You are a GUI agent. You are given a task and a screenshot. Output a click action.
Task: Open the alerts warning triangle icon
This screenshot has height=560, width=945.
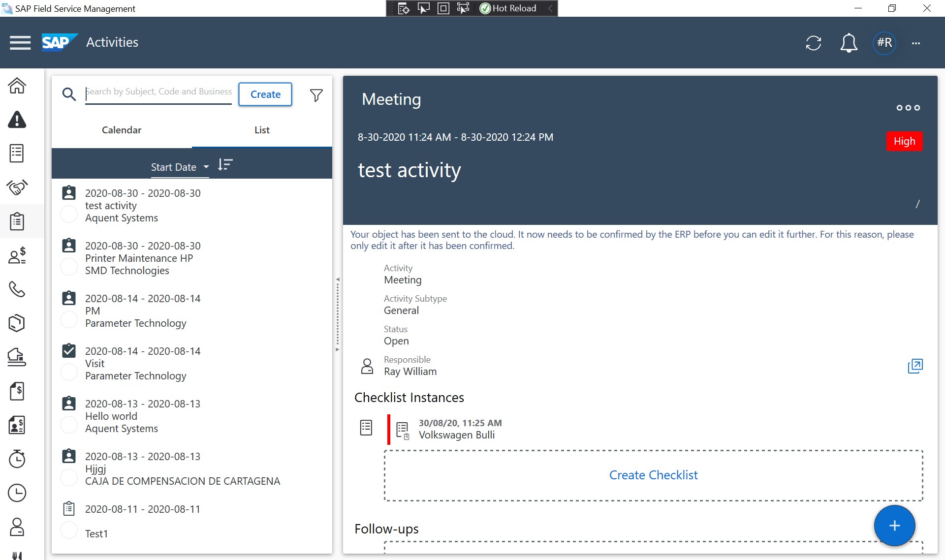pyautogui.click(x=17, y=120)
